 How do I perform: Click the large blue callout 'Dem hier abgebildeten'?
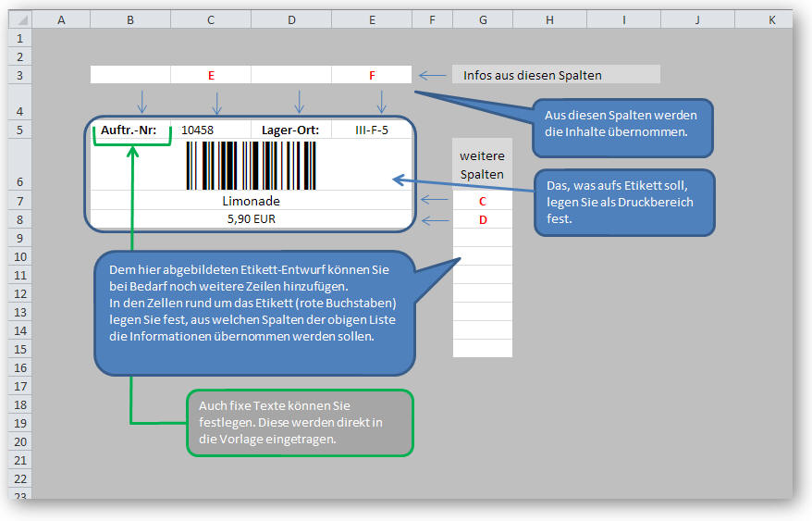pyautogui.click(x=254, y=313)
